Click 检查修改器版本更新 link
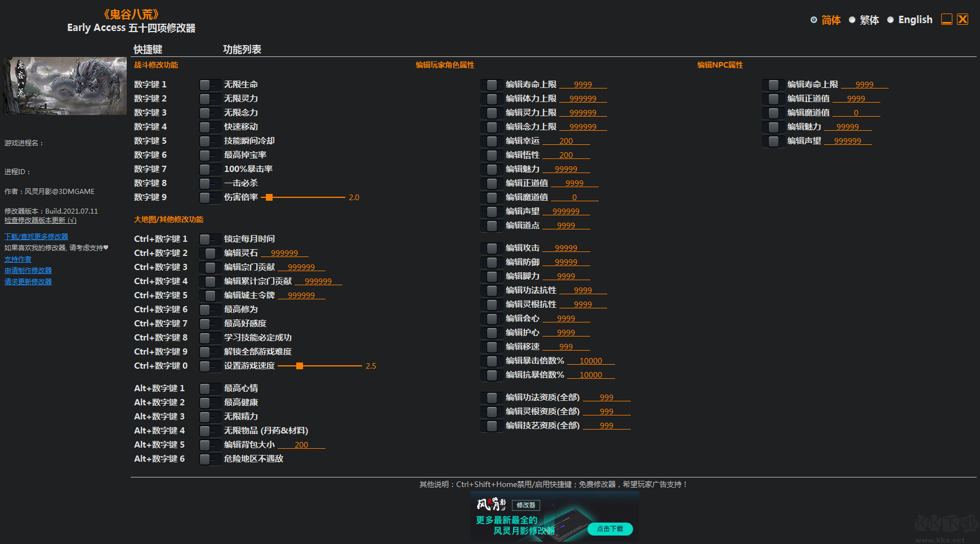The width and height of the screenshot is (980, 544). (x=41, y=220)
